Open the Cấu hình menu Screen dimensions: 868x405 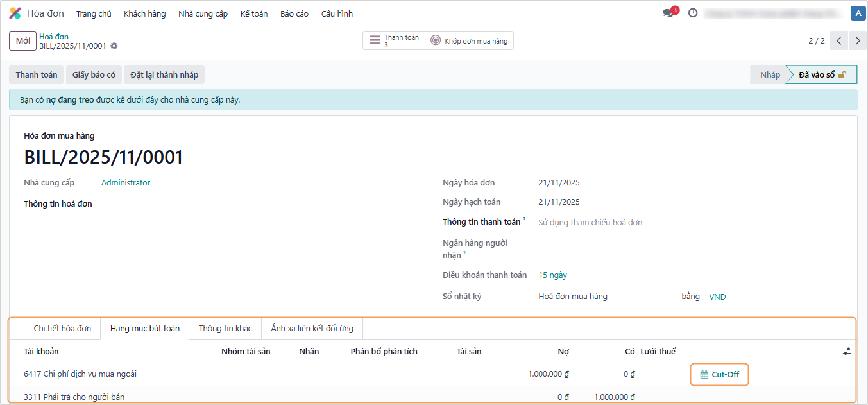pos(337,13)
